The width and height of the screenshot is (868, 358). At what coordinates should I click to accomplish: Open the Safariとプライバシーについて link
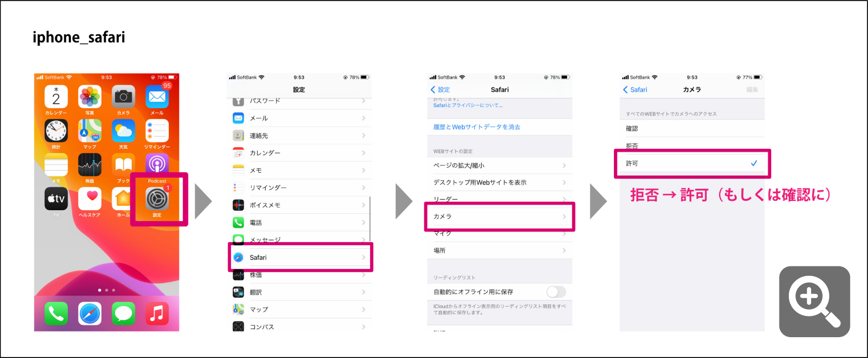pos(468,105)
